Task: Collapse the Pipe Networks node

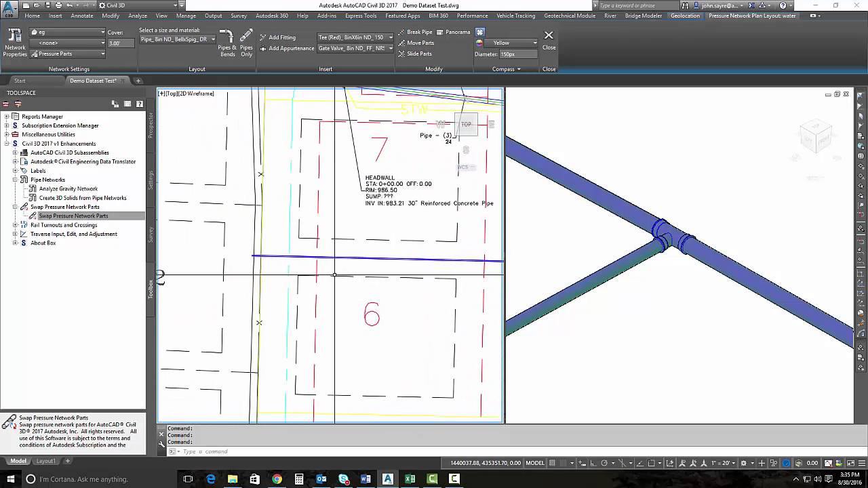Action: [x=16, y=180]
